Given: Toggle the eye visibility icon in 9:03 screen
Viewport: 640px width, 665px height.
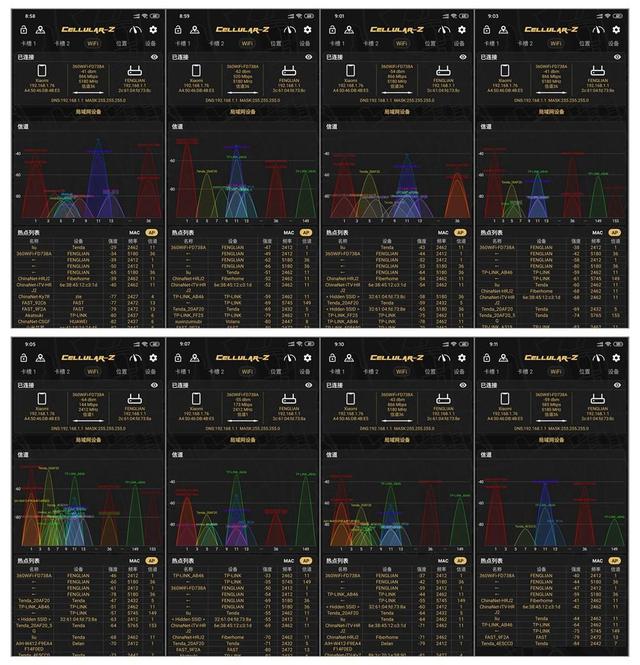Looking at the screenshot, I should pyautogui.click(x=618, y=57).
